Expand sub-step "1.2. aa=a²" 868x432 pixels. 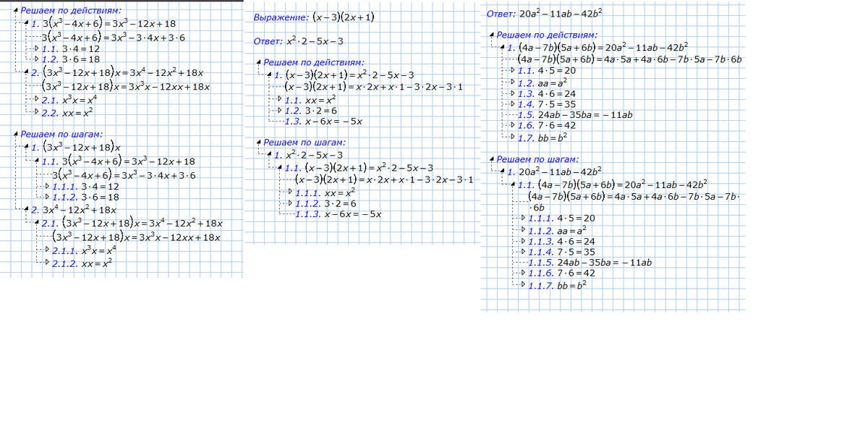click(x=514, y=83)
